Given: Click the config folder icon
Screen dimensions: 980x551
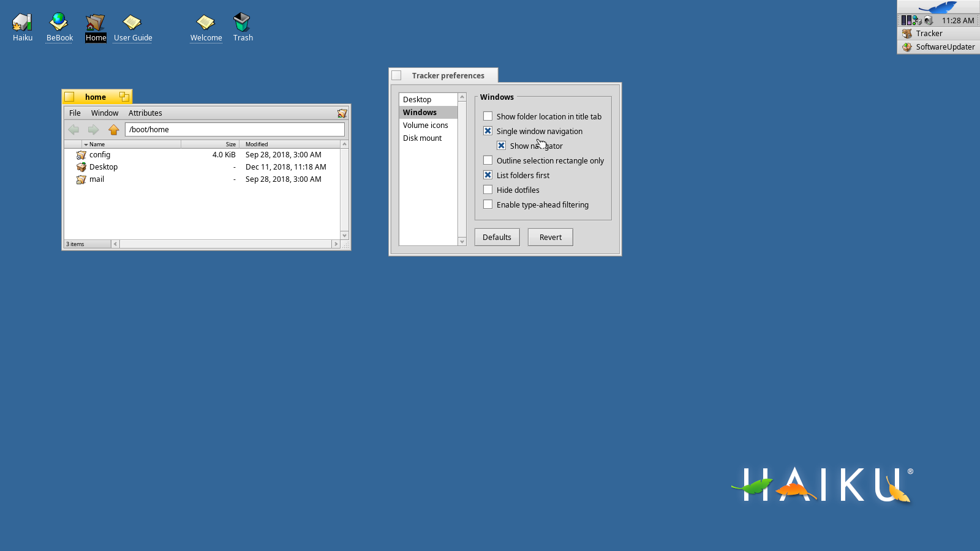Looking at the screenshot, I should point(81,155).
